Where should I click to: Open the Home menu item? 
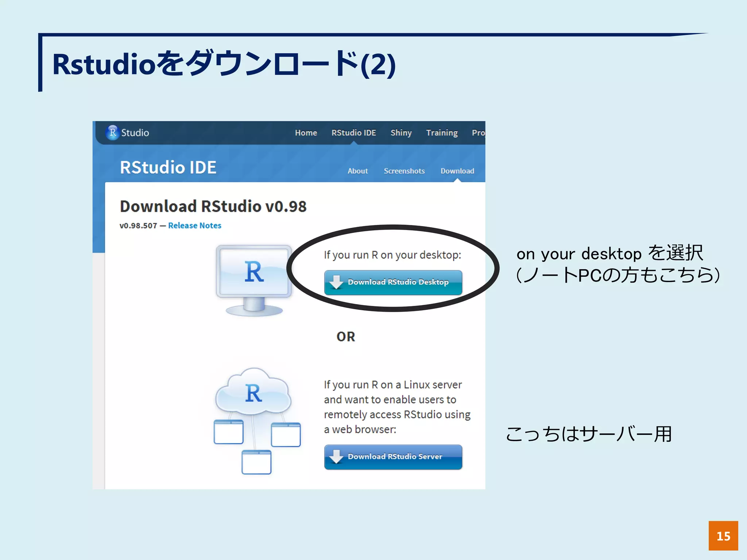point(306,133)
